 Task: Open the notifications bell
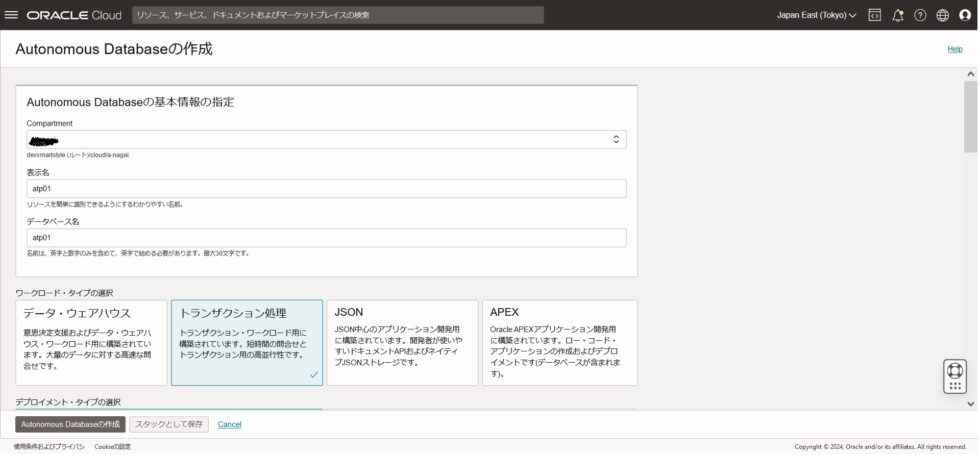(x=898, y=15)
